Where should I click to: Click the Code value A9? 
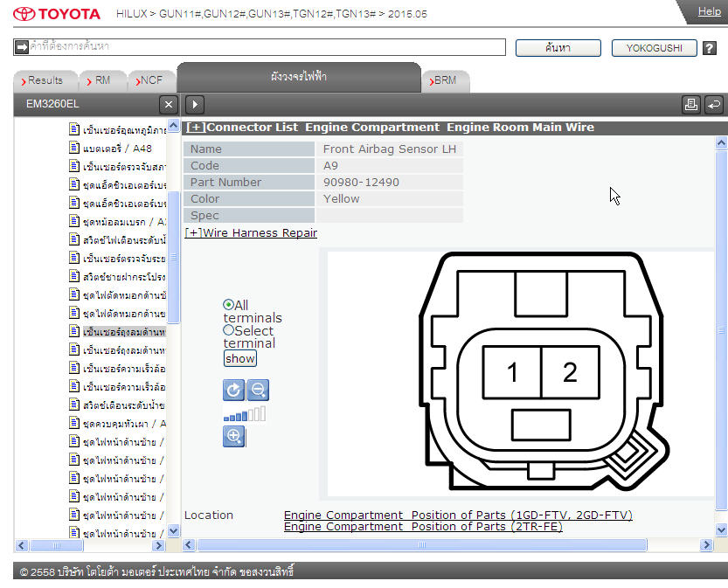click(x=330, y=166)
